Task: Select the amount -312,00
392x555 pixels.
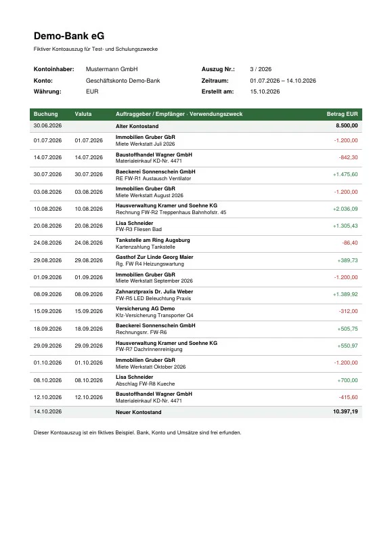Action: coord(348,311)
